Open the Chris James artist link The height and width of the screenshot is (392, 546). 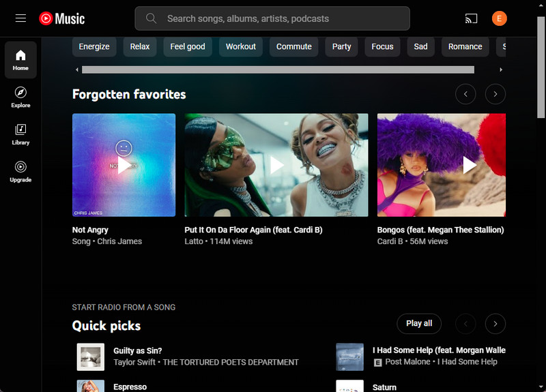click(x=119, y=241)
